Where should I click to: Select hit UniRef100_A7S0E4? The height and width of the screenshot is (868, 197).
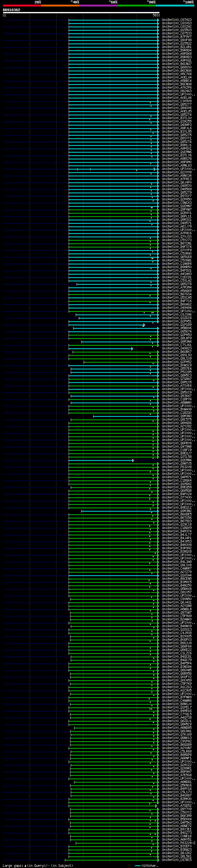(176, 386)
